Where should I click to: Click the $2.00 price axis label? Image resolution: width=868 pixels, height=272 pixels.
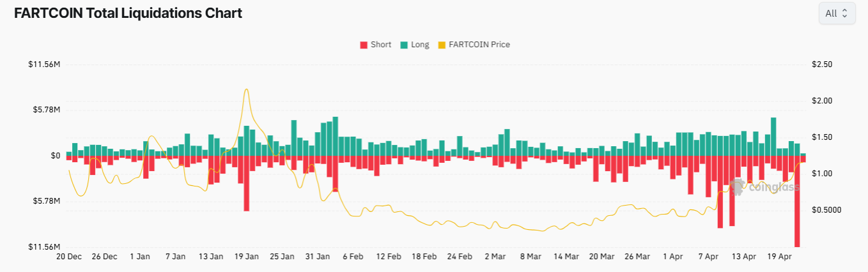coord(821,101)
